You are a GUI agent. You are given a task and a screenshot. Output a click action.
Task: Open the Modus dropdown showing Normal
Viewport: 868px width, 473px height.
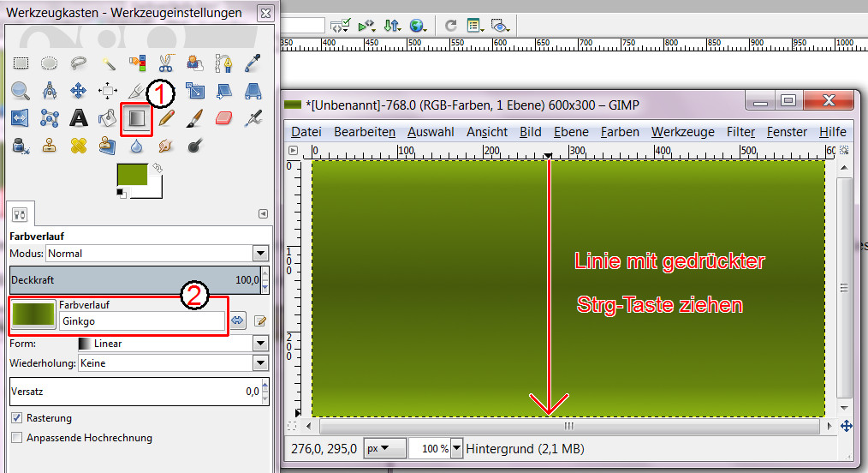point(158,254)
